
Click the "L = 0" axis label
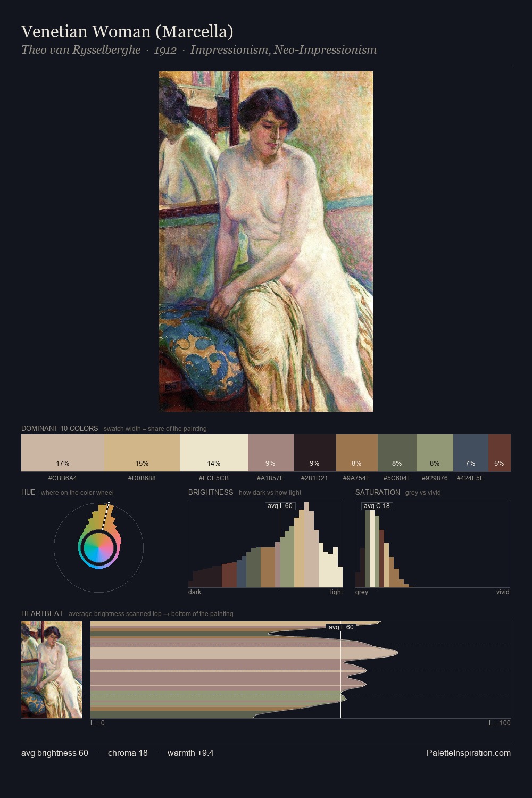pos(97,723)
